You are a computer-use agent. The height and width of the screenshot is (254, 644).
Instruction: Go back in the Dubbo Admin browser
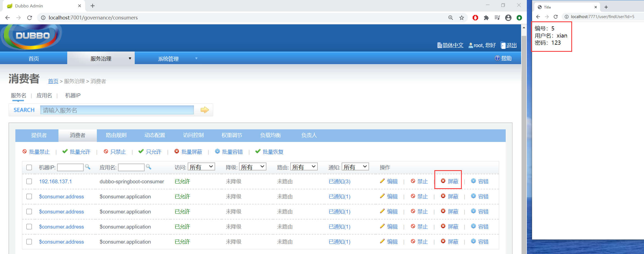click(x=8, y=18)
